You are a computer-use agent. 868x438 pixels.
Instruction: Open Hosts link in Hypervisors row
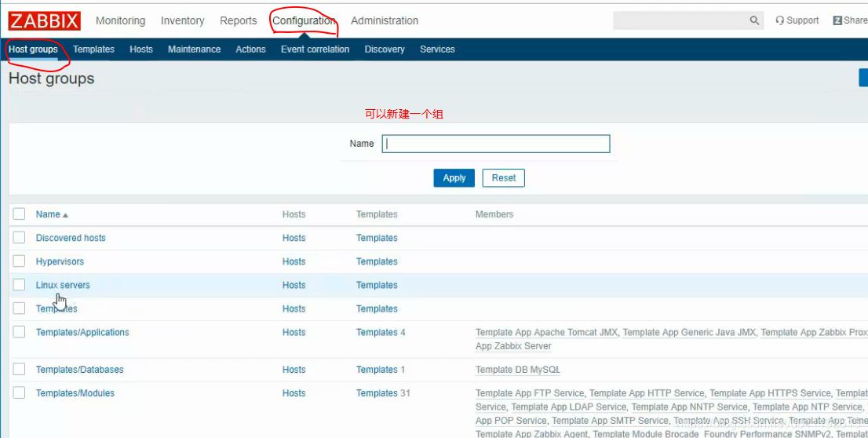tap(294, 261)
